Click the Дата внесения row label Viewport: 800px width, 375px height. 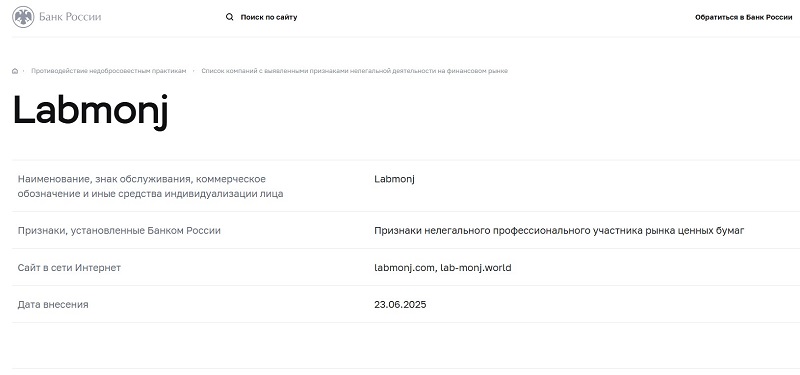(53, 305)
